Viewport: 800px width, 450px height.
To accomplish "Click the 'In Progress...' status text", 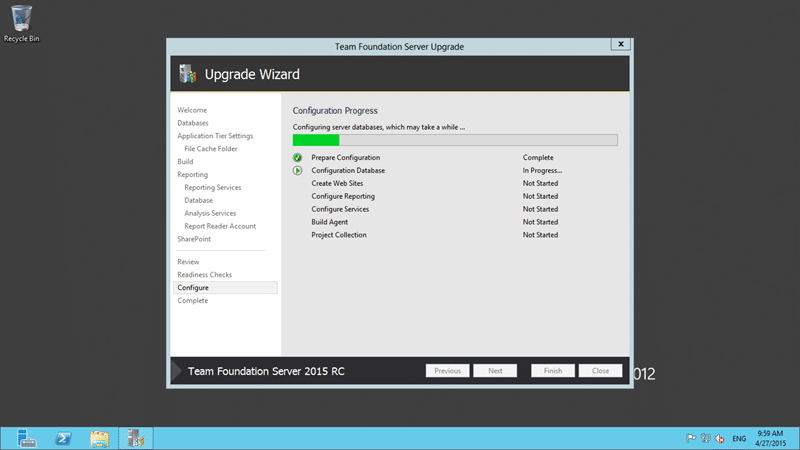I will click(542, 170).
